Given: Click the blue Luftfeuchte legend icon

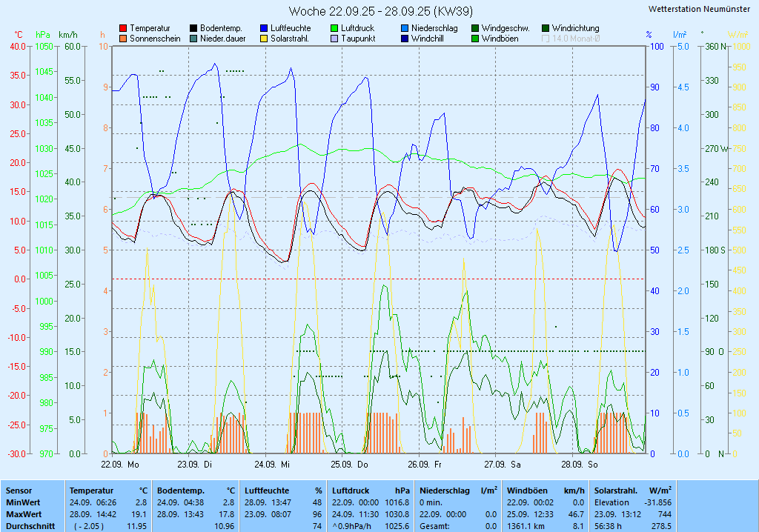Looking at the screenshot, I should [x=264, y=28].
